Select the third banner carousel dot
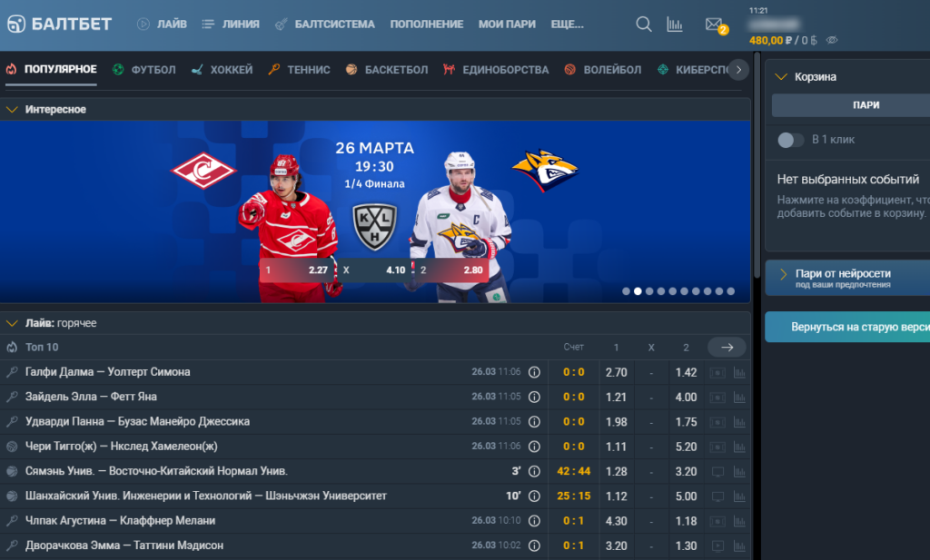This screenshot has width=930, height=560. (x=649, y=291)
